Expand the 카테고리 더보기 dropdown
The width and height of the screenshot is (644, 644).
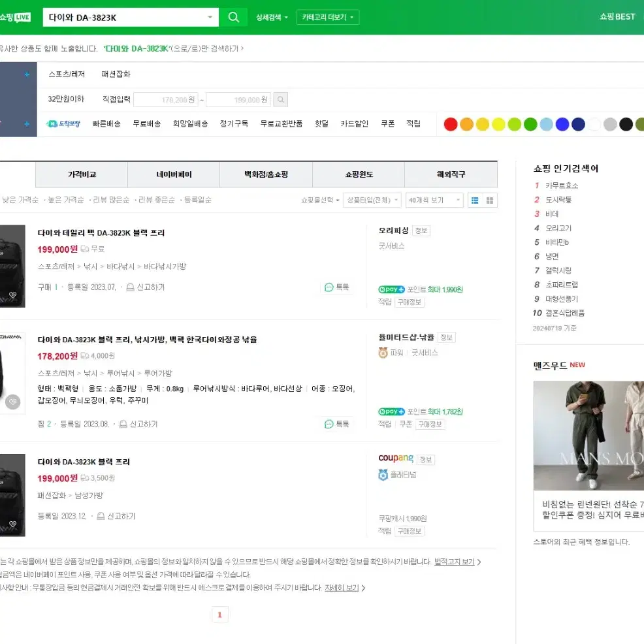(328, 17)
